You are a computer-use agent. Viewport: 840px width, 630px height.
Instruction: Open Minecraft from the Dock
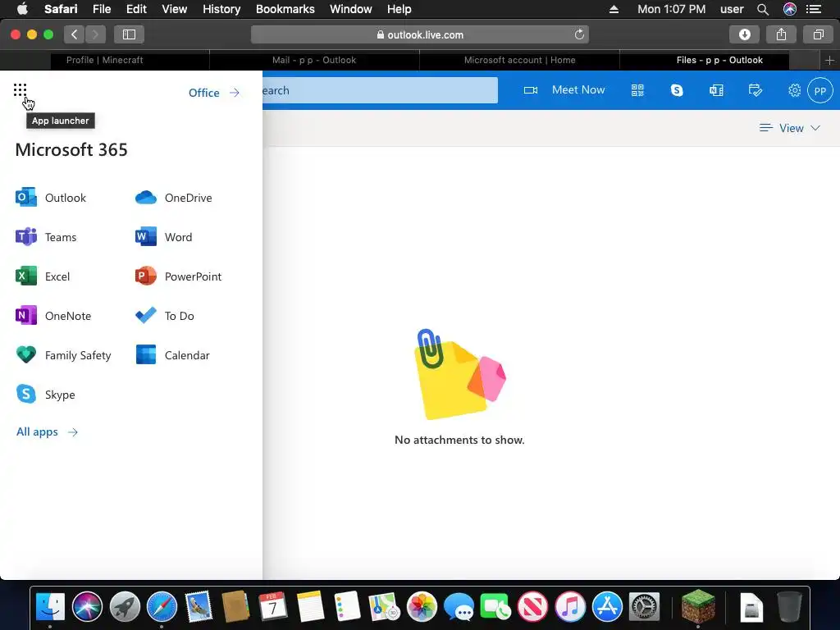pos(698,606)
